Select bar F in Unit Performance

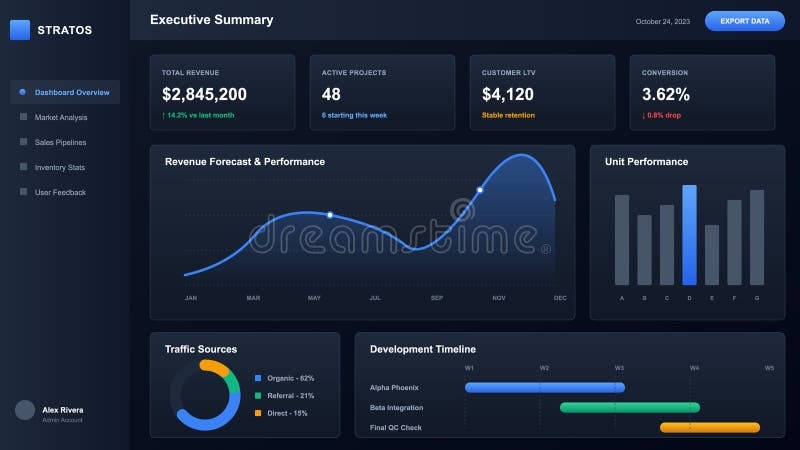pyautogui.click(x=734, y=242)
